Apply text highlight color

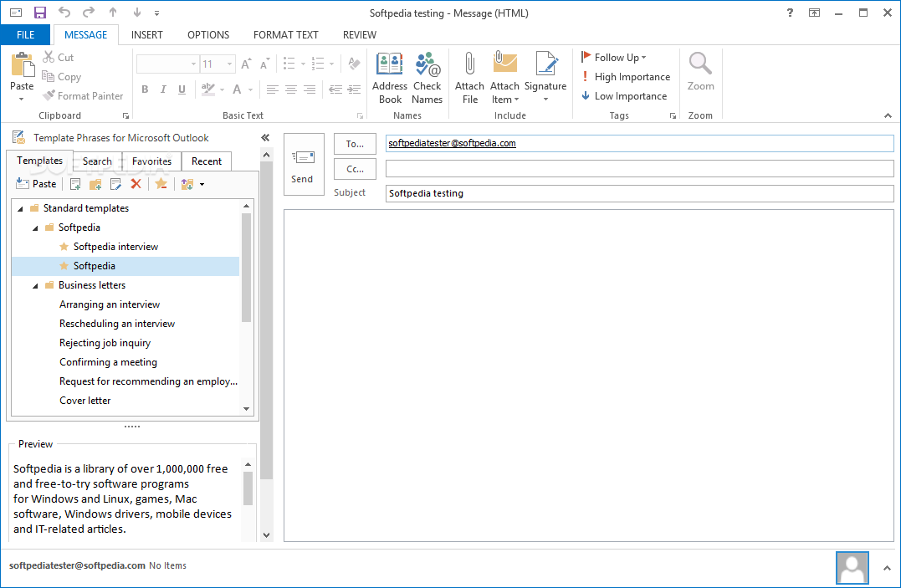click(207, 89)
